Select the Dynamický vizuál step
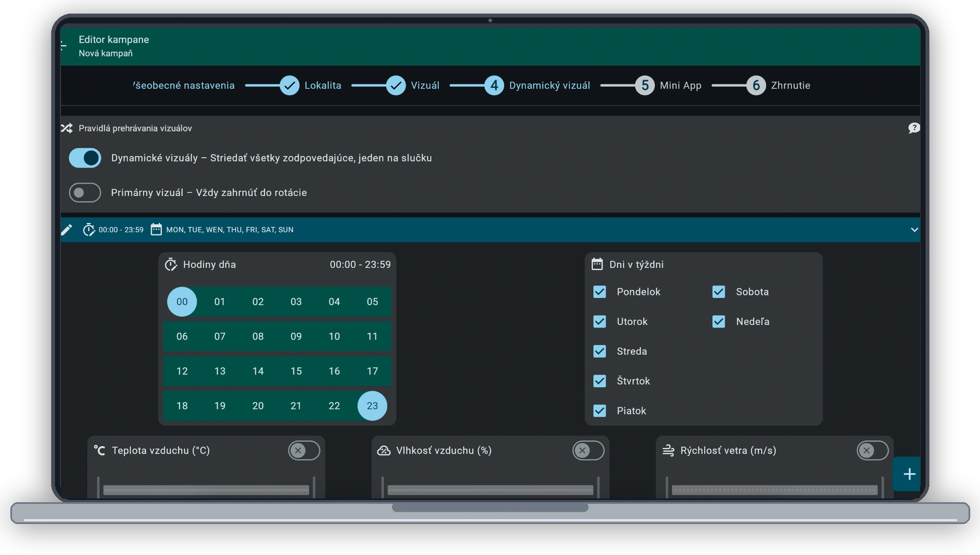 tap(549, 85)
